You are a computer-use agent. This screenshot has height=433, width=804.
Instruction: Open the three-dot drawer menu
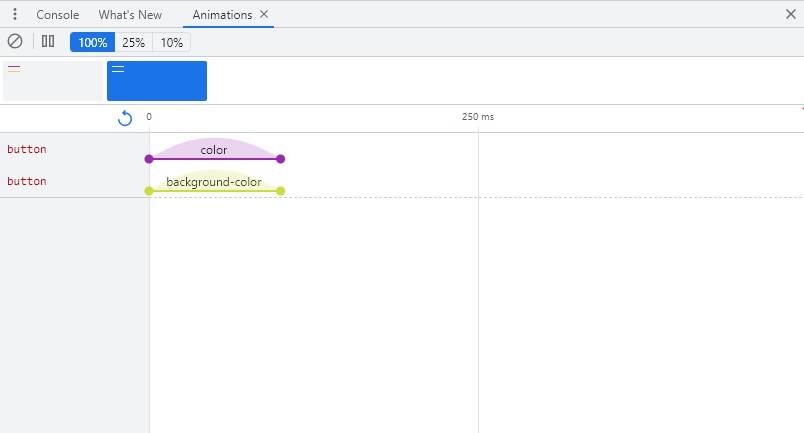(x=15, y=14)
